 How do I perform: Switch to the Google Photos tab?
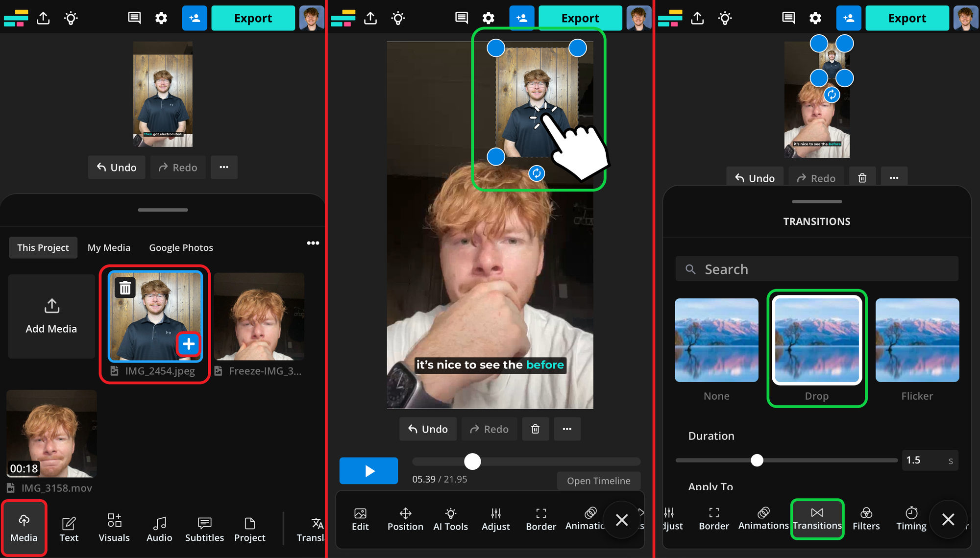(181, 247)
